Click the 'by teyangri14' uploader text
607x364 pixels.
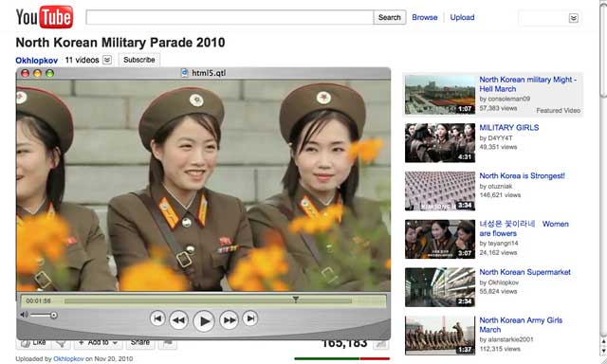[x=499, y=243]
